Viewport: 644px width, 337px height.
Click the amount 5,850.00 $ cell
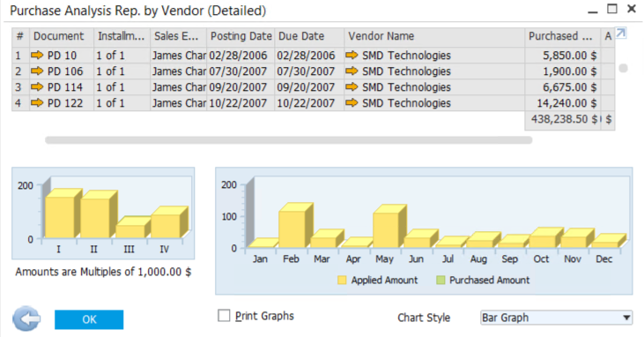tap(563, 56)
